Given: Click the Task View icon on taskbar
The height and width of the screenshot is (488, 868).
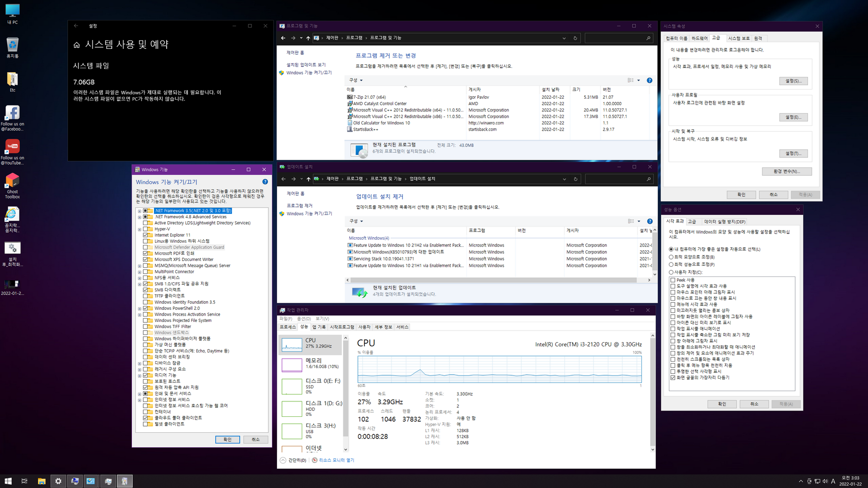Looking at the screenshot, I should click(x=24, y=481).
